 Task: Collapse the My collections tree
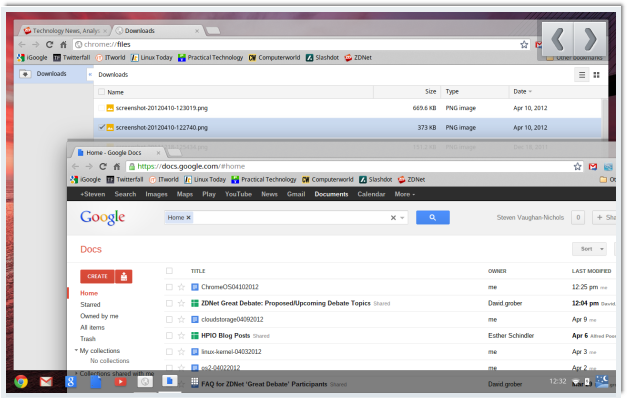point(76,350)
